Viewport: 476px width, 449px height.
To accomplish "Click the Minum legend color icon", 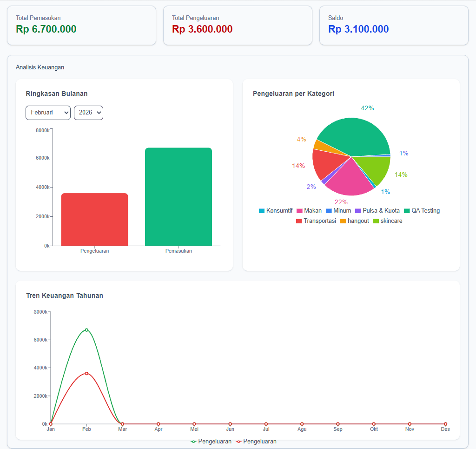I will [329, 211].
